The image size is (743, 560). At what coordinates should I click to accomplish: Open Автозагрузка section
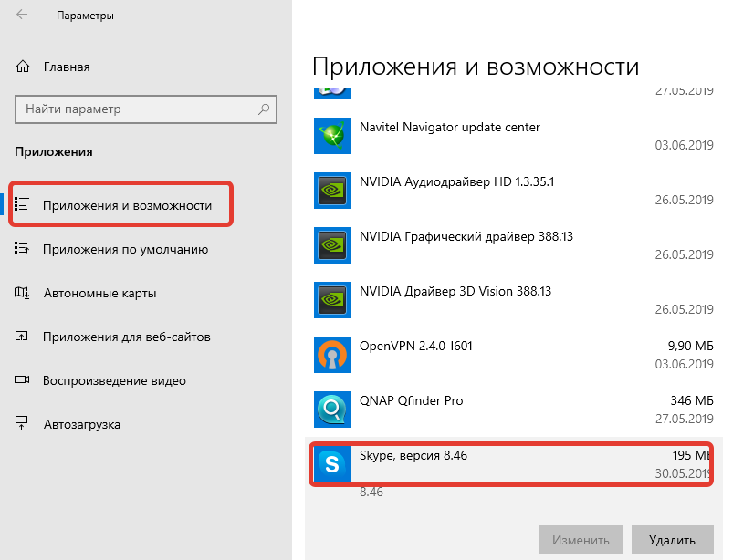(x=82, y=425)
